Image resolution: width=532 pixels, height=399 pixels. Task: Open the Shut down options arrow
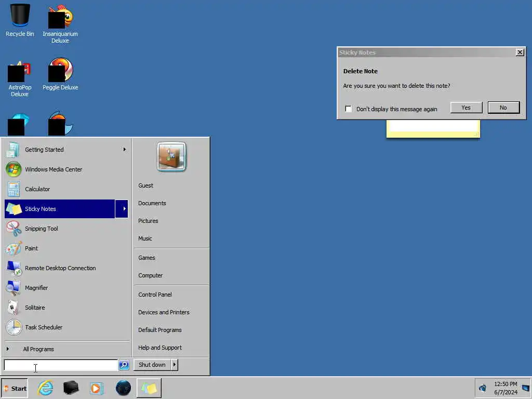point(175,365)
